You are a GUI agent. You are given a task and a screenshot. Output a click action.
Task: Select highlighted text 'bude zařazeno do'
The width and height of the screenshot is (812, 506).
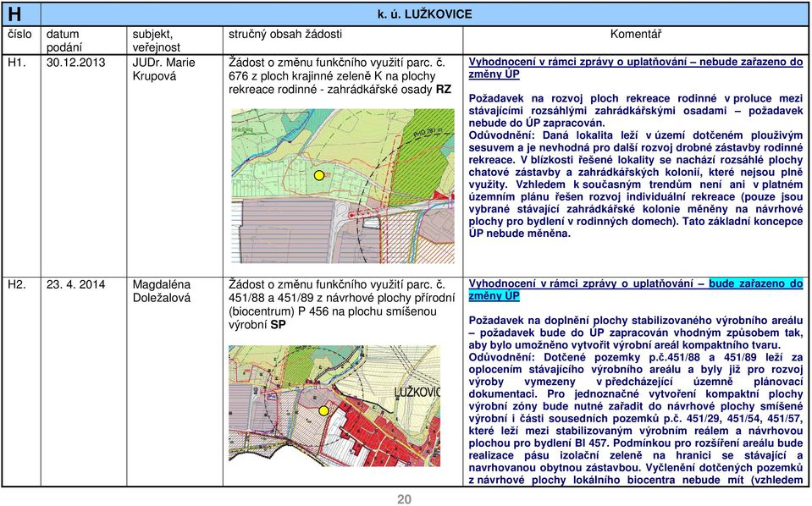[755, 283]
